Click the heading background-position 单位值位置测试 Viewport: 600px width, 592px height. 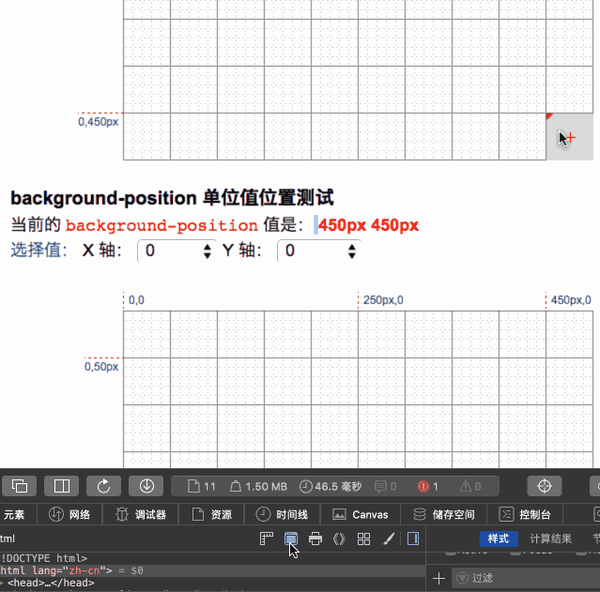(x=172, y=198)
